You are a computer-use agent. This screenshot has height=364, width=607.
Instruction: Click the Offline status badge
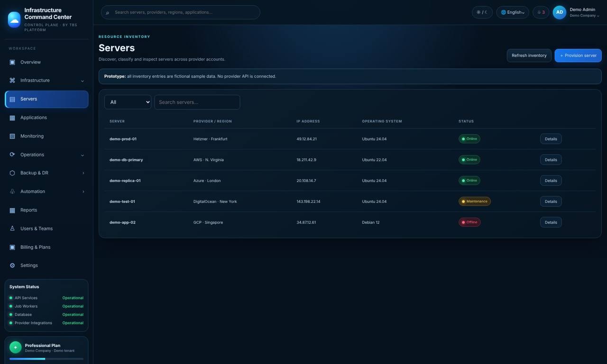(x=469, y=222)
